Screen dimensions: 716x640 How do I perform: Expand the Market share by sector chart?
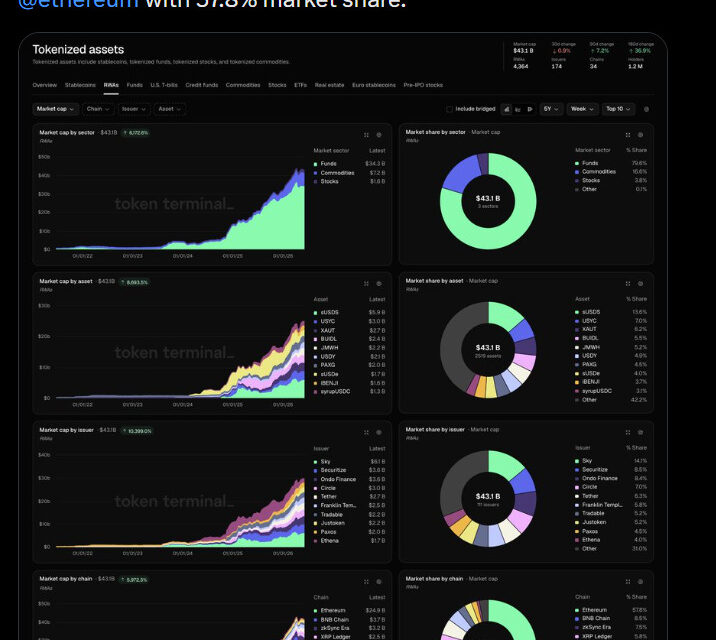click(628, 135)
